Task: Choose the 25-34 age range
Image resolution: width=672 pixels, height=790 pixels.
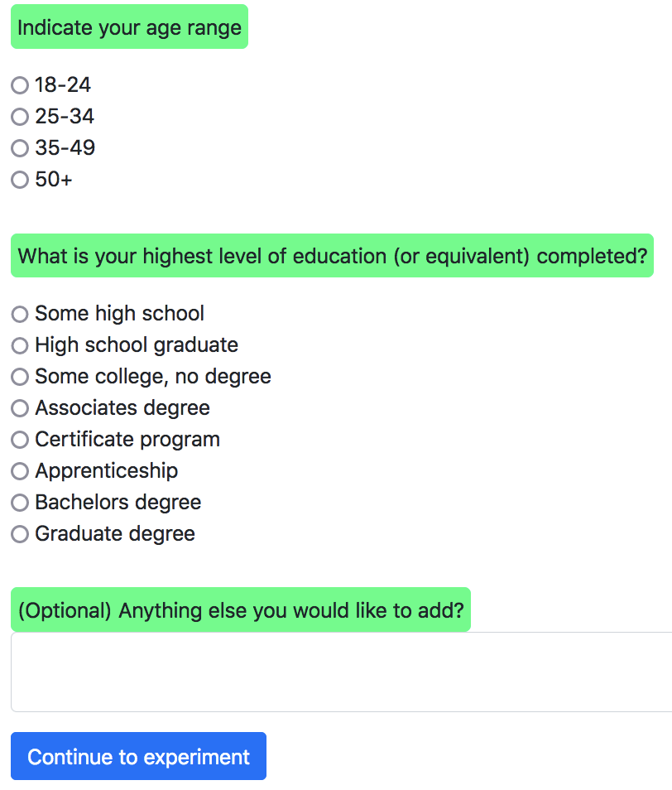Action: 20,117
